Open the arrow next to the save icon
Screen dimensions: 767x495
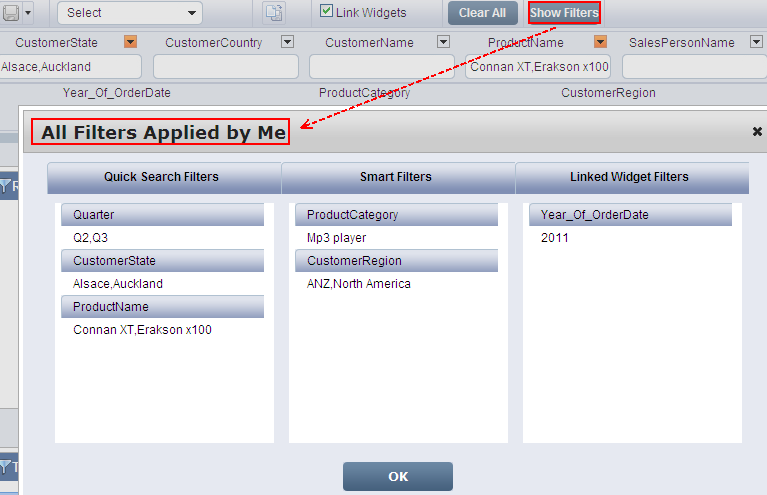click(x=27, y=13)
